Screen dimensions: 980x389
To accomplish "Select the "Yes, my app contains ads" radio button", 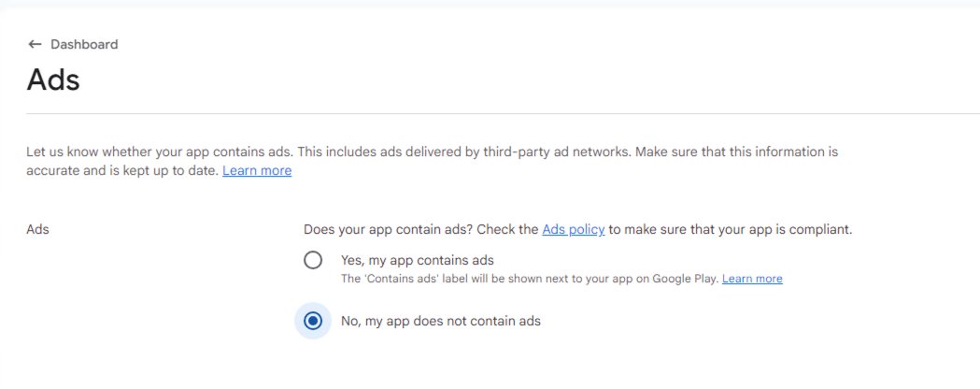I will coord(313,261).
